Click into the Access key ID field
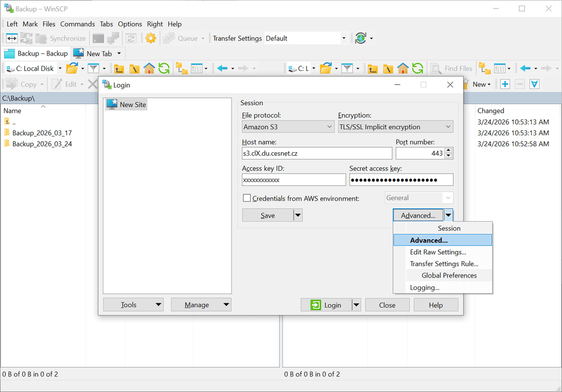The width and height of the screenshot is (562, 392). coord(294,180)
